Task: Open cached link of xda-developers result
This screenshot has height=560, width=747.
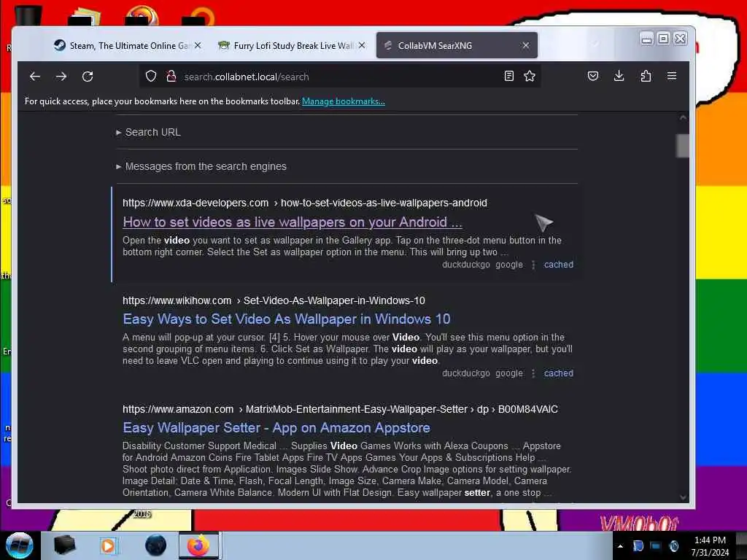Action: (x=558, y=265)
